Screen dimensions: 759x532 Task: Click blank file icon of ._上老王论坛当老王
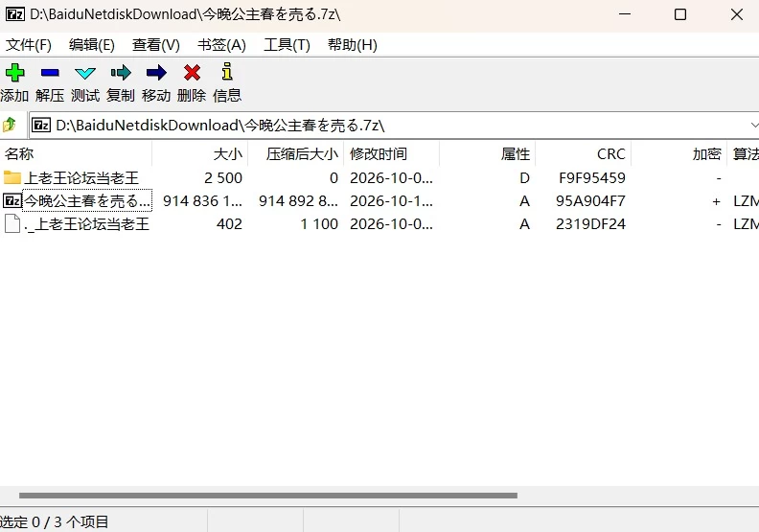12,223
